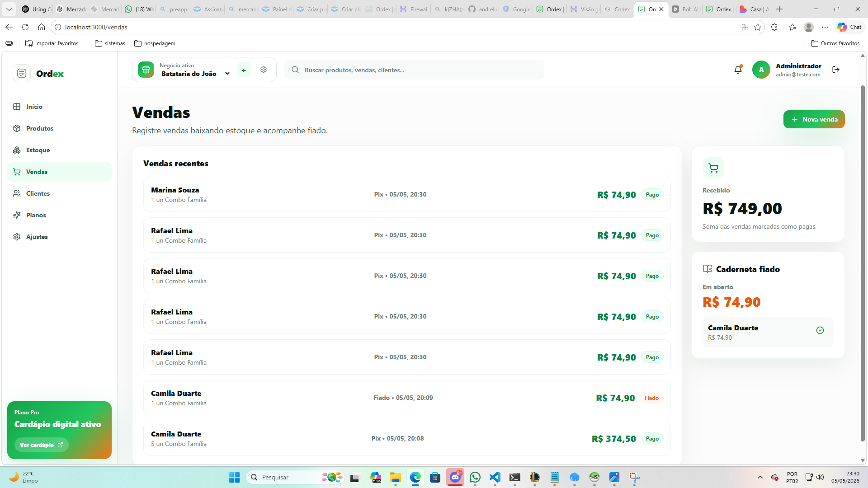Add a new business with plus icon
This screenshot has height=488, width=868.
[x=244, y=70]
